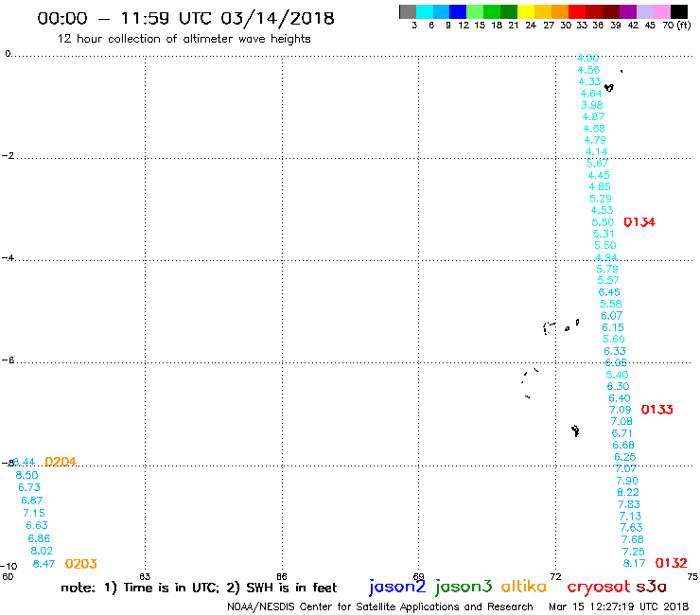Click the wave height value 4.14
700x615 pixels.
coord(597,151)
